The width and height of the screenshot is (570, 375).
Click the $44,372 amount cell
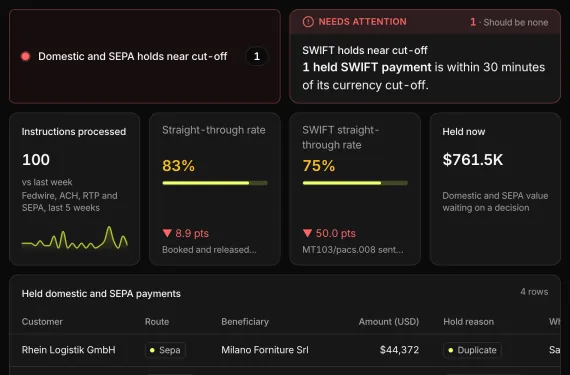coord(399,350)
